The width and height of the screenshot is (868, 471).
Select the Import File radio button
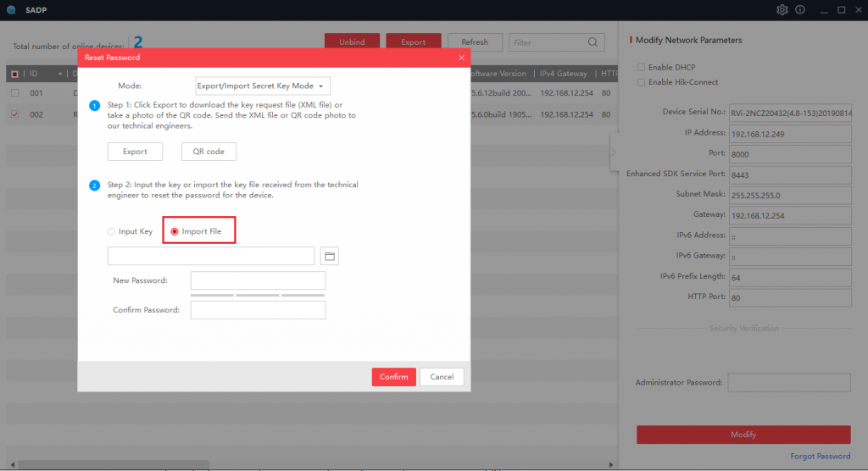coord(175,231)
